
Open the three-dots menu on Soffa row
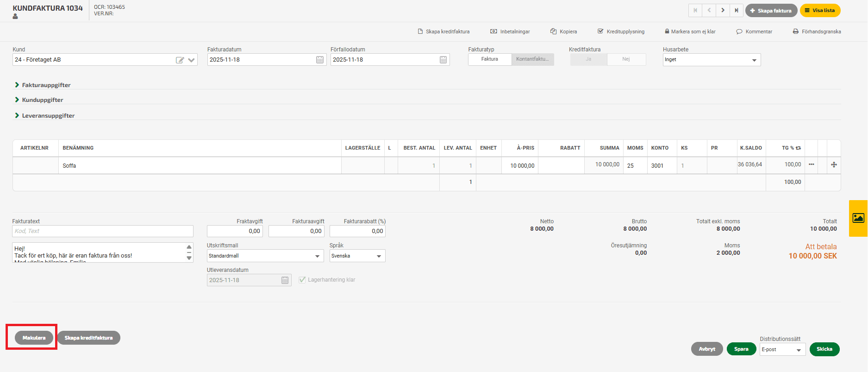point(811,164)
